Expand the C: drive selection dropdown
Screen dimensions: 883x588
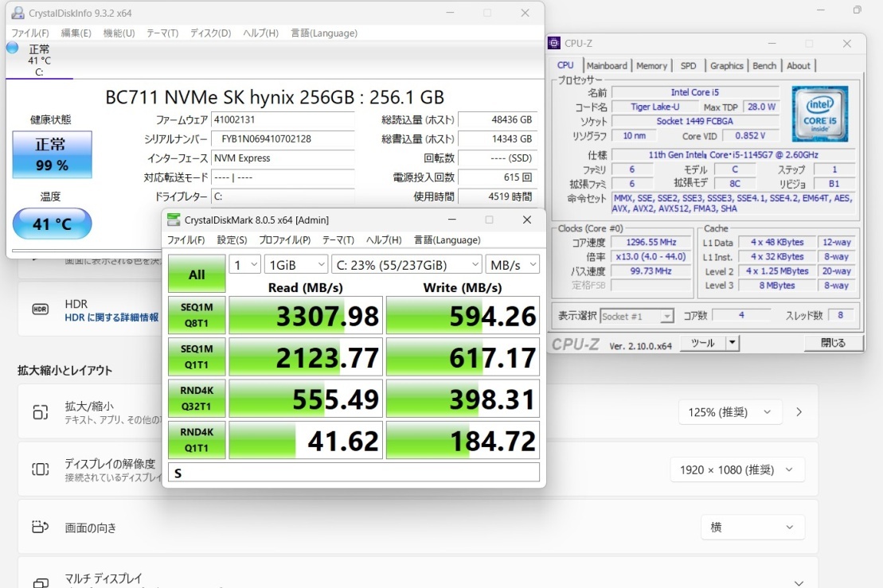406,264
